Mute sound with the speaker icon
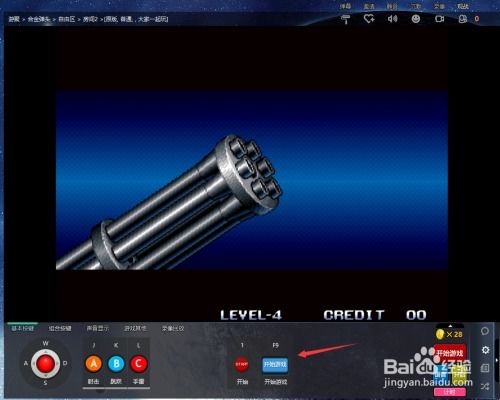The height and width of the screenshot is (400, 500). 392,19
